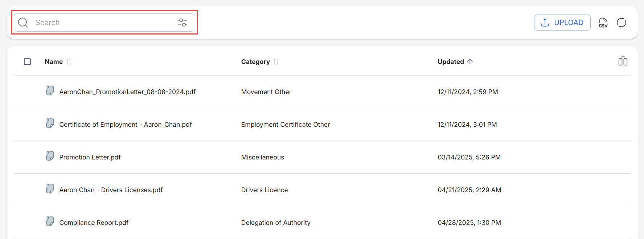Toggle the select-all checkbox in header
Screen dimensions: 644x239
28,62
